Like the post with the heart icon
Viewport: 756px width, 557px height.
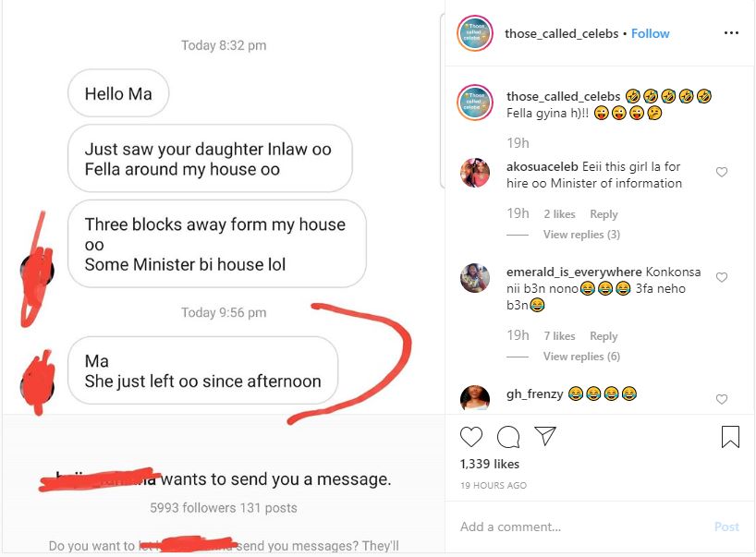pos(471,437)
